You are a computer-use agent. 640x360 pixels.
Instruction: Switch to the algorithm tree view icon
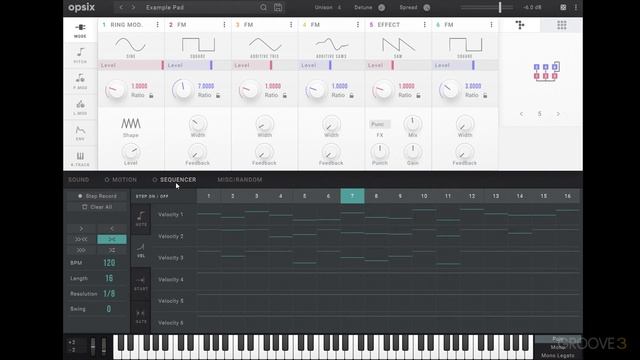click(x=520, y=25)
